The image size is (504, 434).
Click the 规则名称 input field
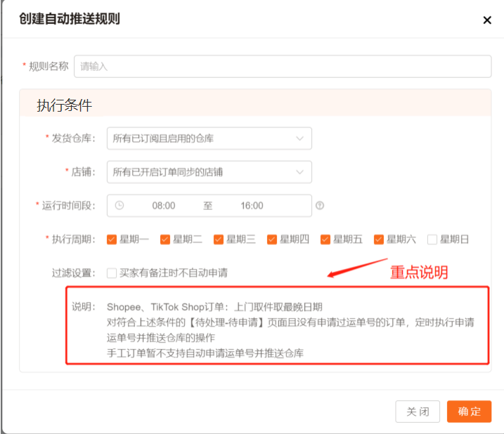(x=283, y=67)
